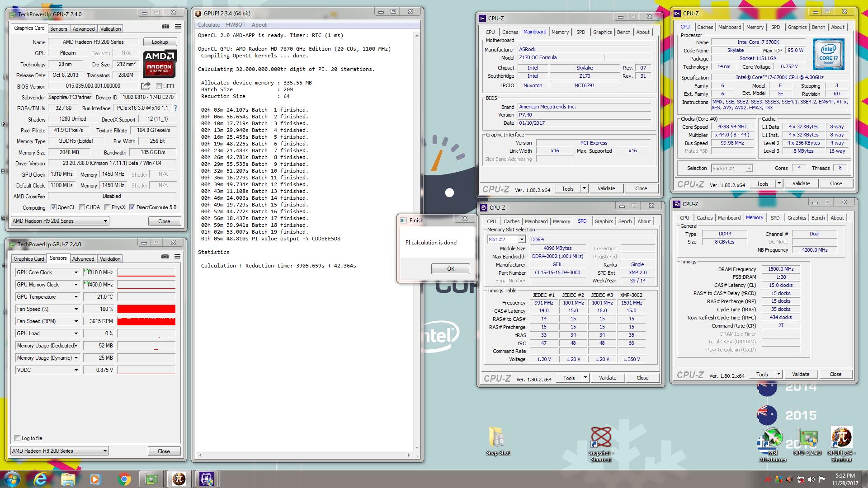Click Validate in CPU-Z Memory window

800,374
